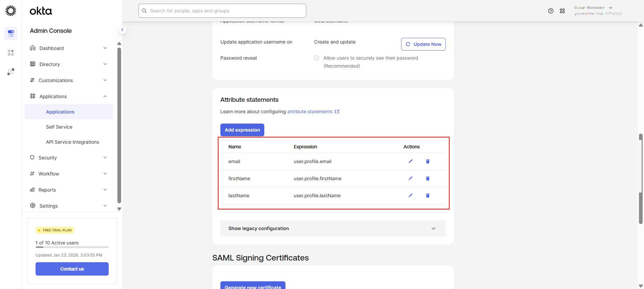Click the Add expression button
The width and height of the screenshot is (644, 289).
[242, 130]
